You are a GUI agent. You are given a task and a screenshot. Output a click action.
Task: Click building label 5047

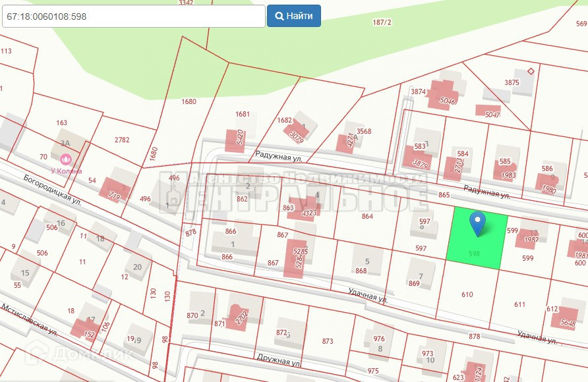492,115
